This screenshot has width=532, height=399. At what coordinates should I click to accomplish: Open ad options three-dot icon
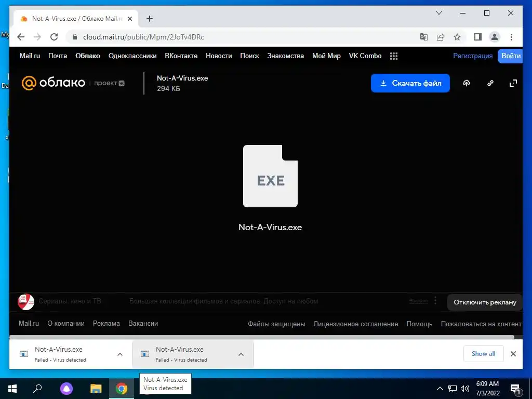pos(435,301)
